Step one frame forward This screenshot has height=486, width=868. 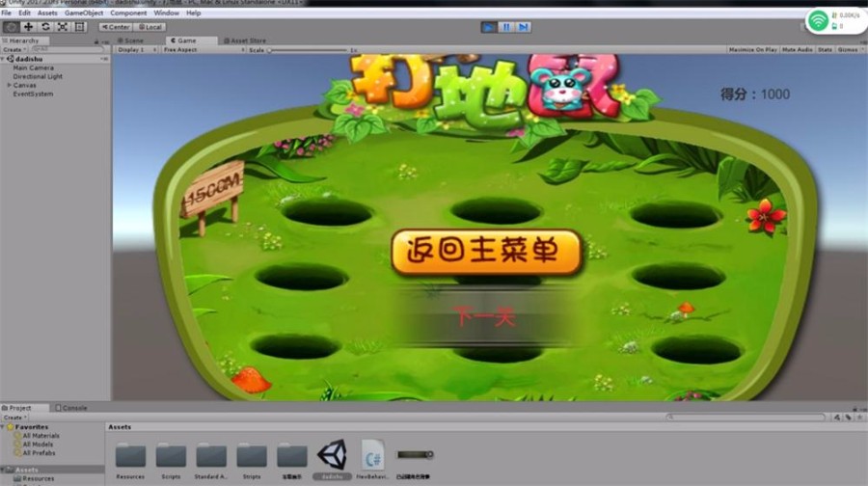(x=523, y=27)
